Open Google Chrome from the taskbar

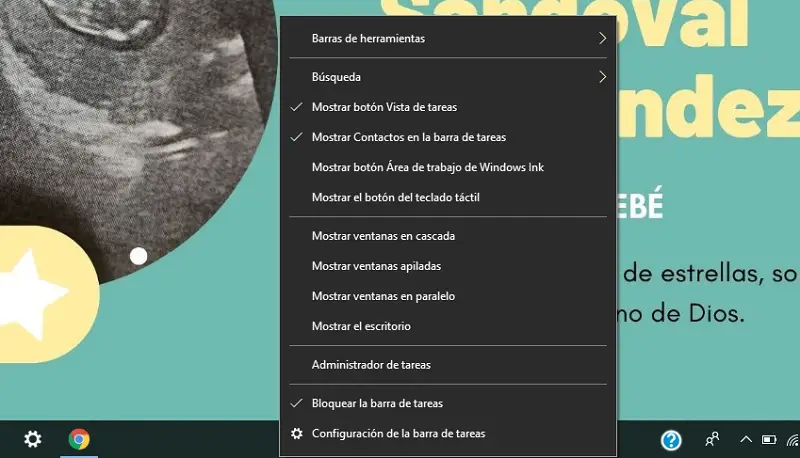pyautogui.click(x=79, y=439)
